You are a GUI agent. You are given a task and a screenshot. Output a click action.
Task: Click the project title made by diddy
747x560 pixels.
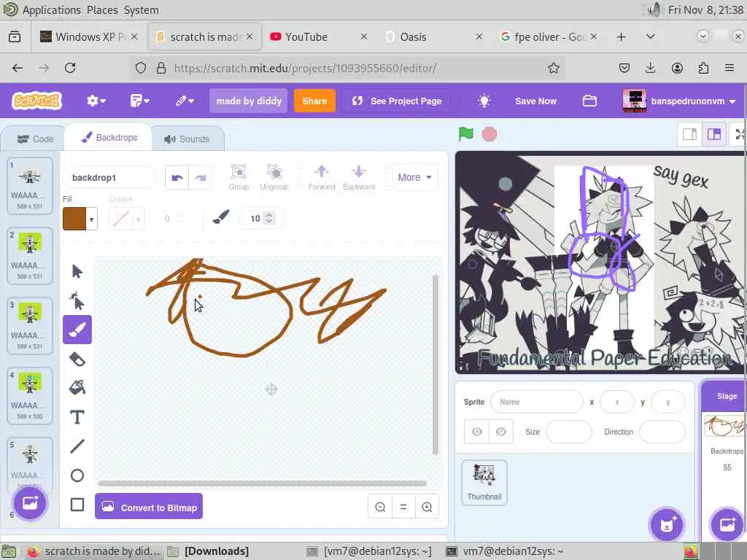(249, 101)
